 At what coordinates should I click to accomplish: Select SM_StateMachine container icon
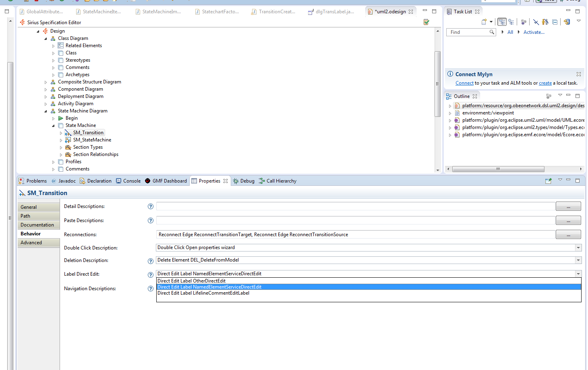(x=68, y=140)
